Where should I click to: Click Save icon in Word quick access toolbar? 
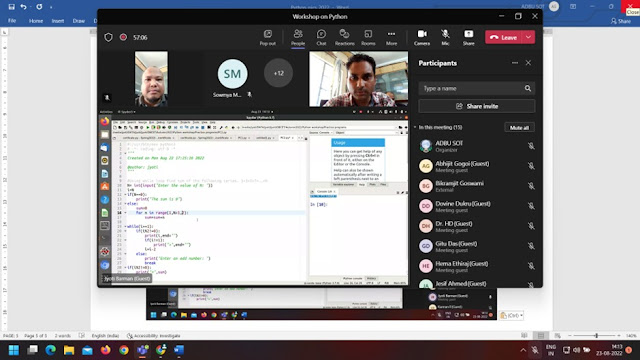(11, 7)
